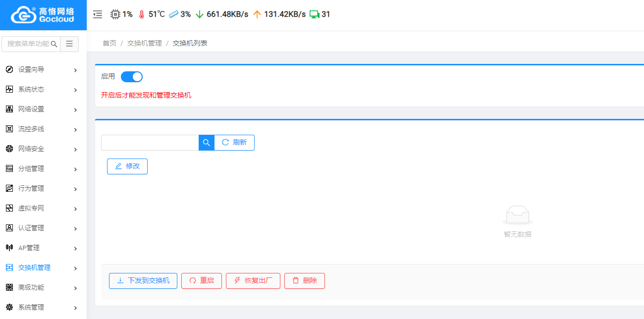
Task: Expand the 网络安全 chevron
Action: (75, 150)
